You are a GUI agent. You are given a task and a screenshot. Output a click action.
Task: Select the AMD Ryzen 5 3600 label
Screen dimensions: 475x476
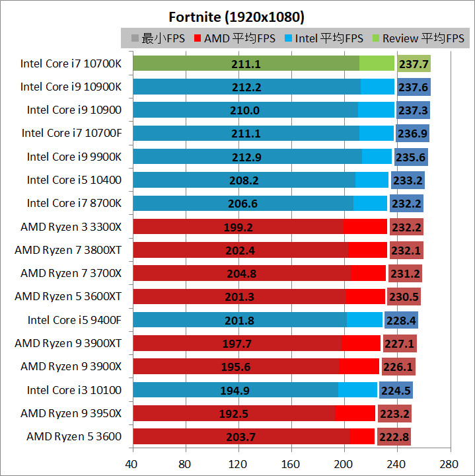point(74,436)
